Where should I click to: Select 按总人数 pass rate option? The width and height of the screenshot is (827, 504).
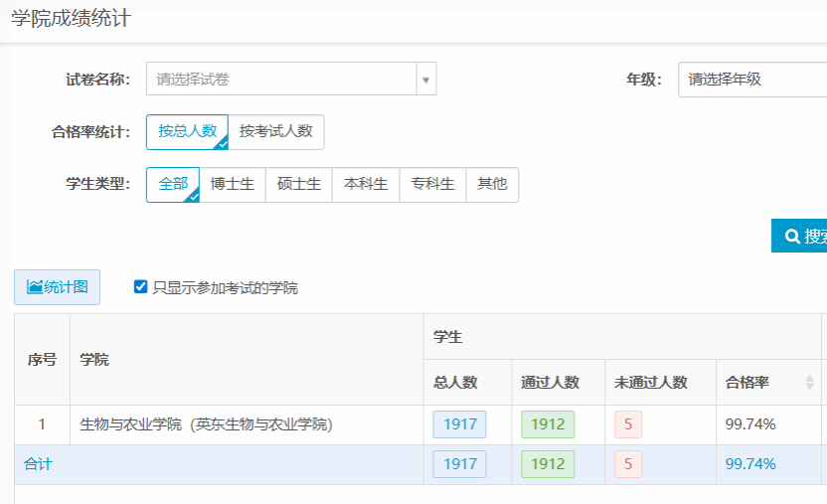[187, 131]
